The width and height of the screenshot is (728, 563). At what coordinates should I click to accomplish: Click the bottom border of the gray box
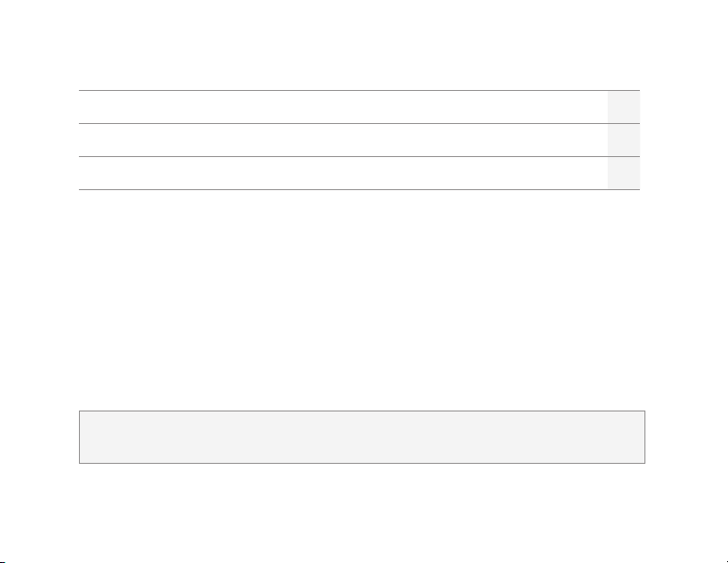coord(362,463)
